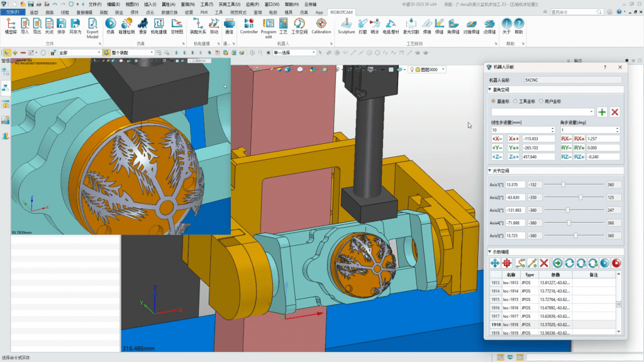This screenshot has width=644, height=362.
Task: Click the Program edit icon
Action: coord(269,24)
